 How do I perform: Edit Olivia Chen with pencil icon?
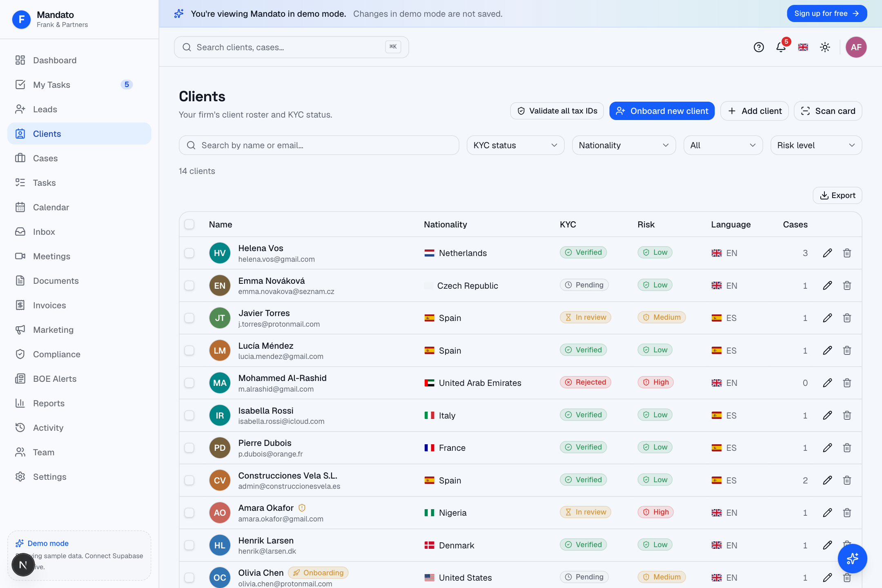coord(827,577)
